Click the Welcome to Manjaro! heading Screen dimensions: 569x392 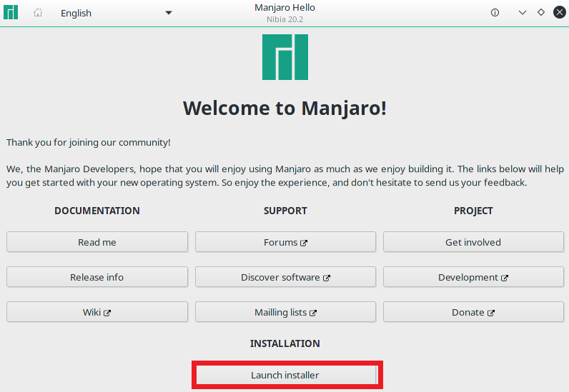click(x=285, y=108)
